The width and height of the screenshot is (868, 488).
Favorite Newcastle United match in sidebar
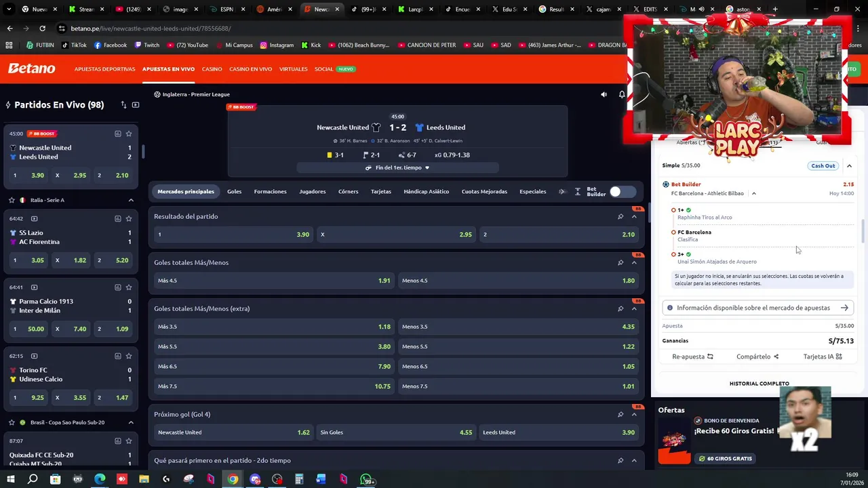pyautogui.click(x=129, y=134)
